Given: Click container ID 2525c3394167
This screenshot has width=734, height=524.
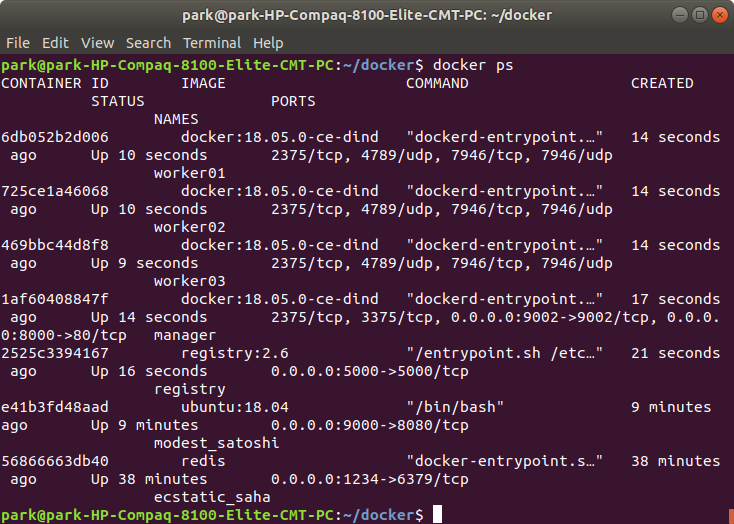Looking at the screenshot, I should coord(55,353).
